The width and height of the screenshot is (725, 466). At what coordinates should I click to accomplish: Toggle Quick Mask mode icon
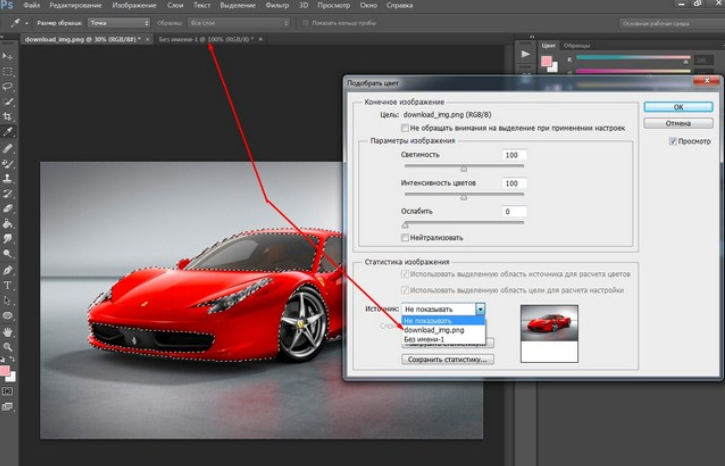coord(8,391)
